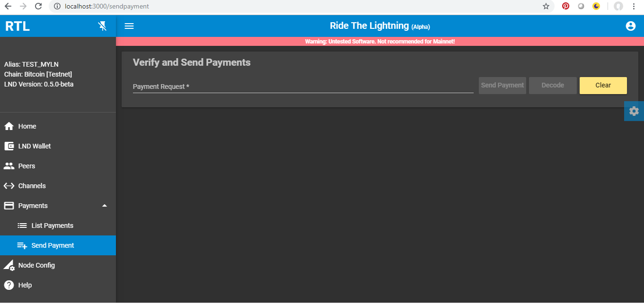
Task: Open the user account profile icon
Action: (630, 26)
